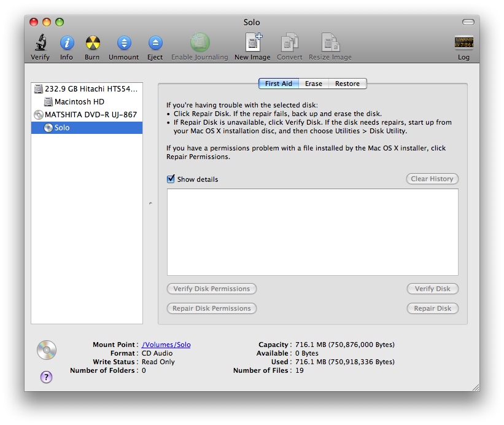Click the Verify Disk button
The image size is (504, 425).
(x=432, y=289)
